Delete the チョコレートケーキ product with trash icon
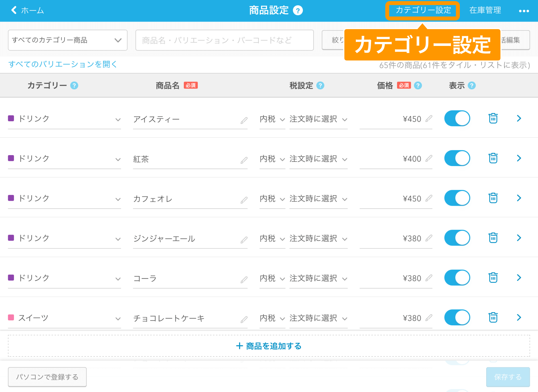Viewport: 538px width, 392px height. pyautogui.click(x=493, y=317)
